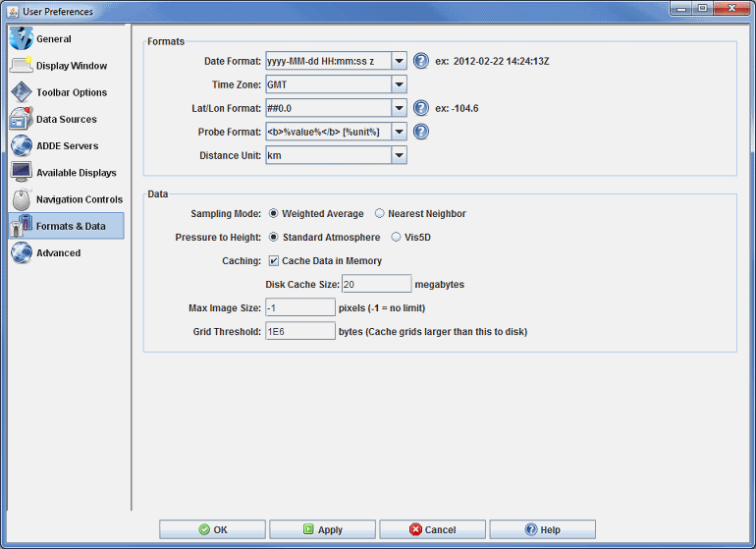Viewport: 756px width, 549px height.
Task: Toggle Cache Data in Memory checkbox
Action: 273,261
